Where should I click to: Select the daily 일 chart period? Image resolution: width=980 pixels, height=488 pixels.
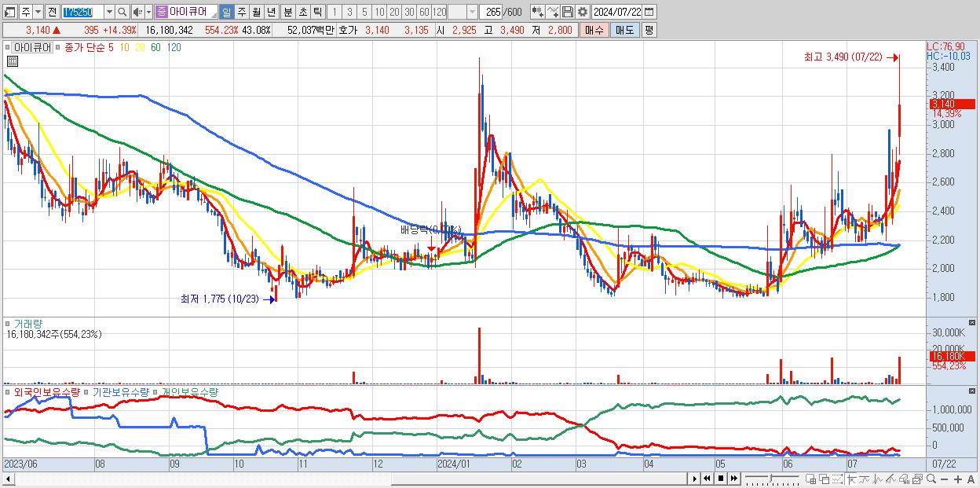(226, 12)
